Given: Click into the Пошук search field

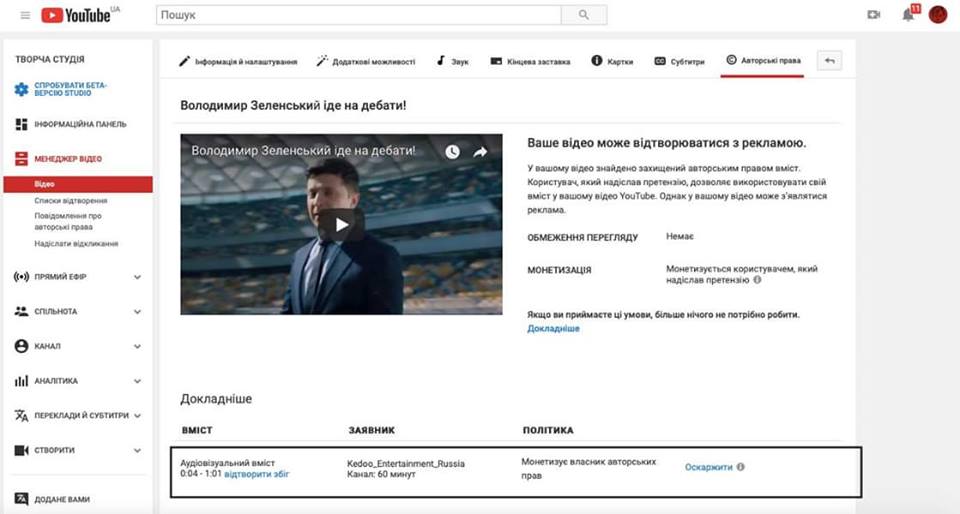Looking at the screenshot, I should point(358,15).
